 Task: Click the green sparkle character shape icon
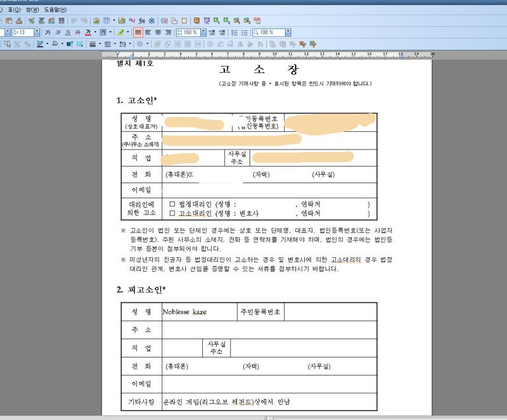point(31,21)
